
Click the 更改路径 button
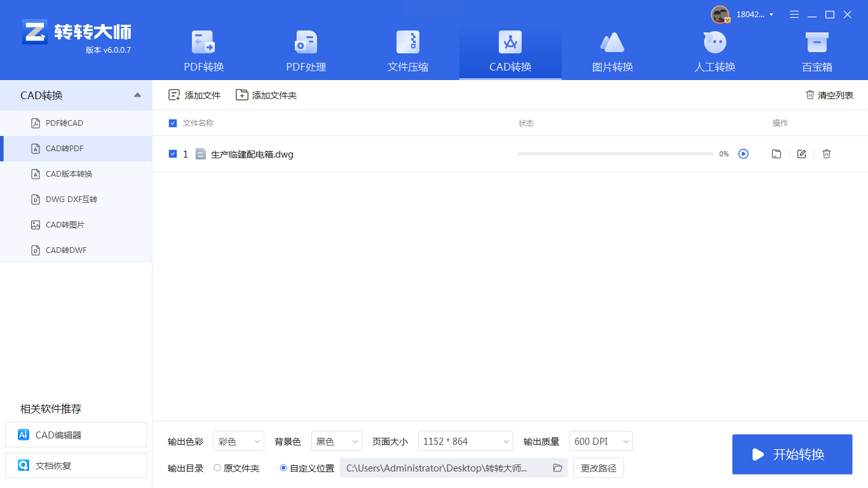tap(599, 468)
